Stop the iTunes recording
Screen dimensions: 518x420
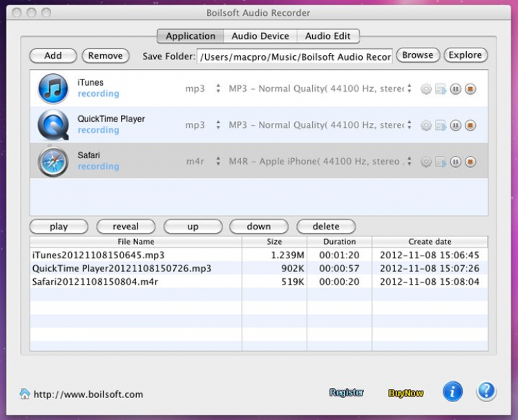470,88
